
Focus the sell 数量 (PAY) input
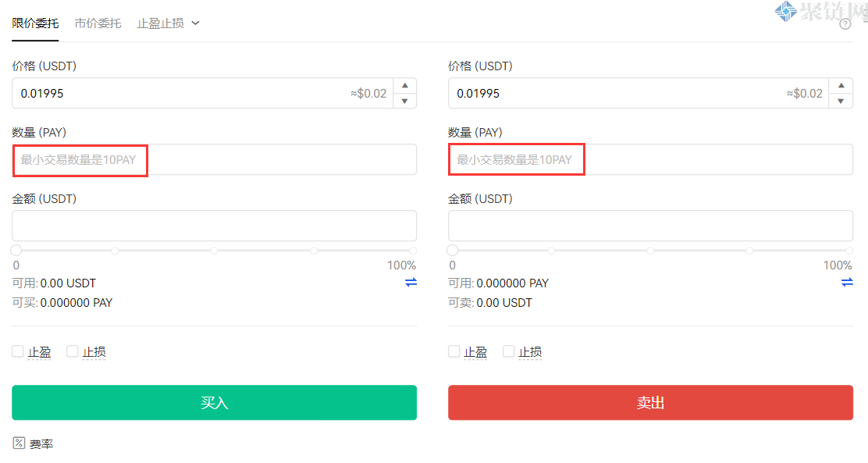(x=650, y=159)
